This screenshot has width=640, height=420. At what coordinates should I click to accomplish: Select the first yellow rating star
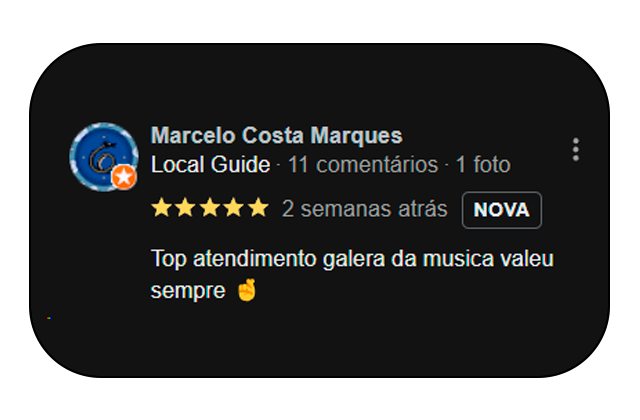pyautogui.click(x=162, y=208)
